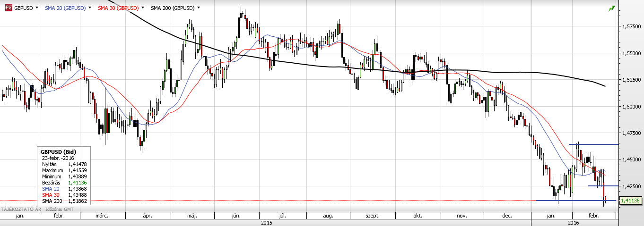Click the green Bezárás value in the info box
Screen dimensions: 644x226
(x=78, y=182)
